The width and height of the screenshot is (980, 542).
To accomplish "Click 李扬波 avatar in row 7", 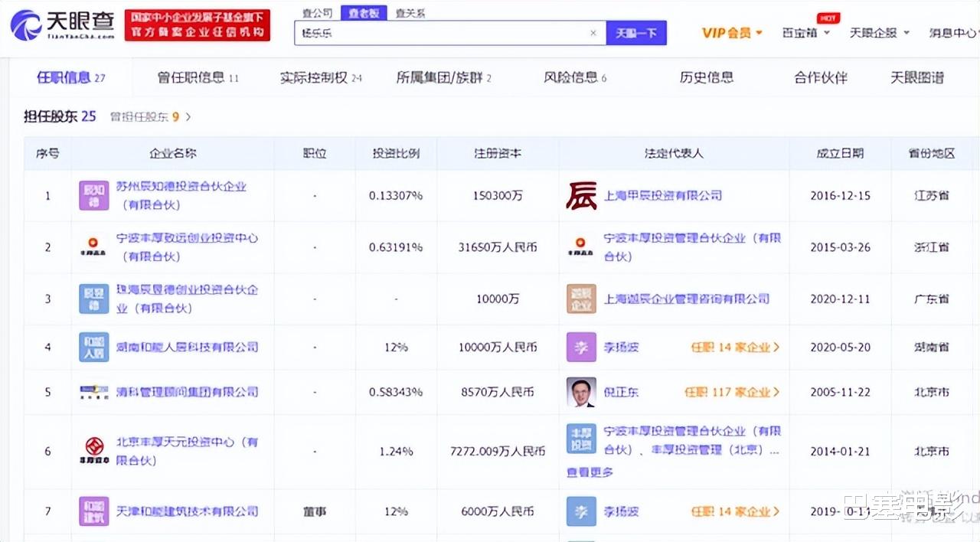I will click(581, 511).
